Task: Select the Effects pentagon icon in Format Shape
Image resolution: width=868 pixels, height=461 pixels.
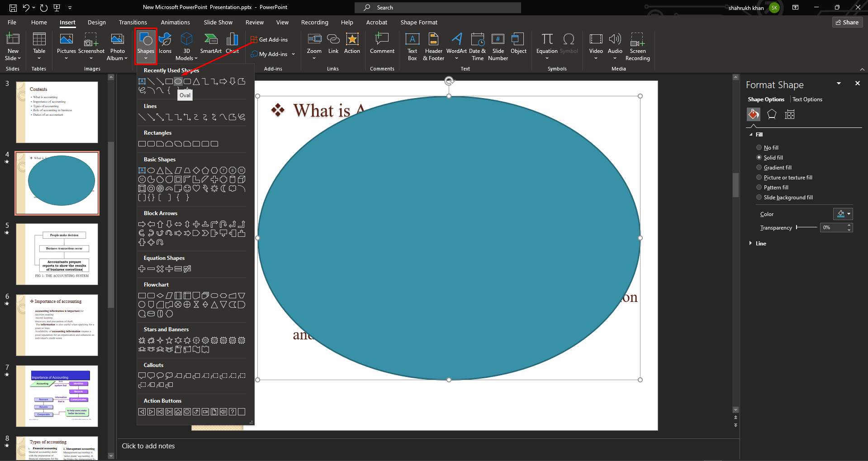Action: click(x=772, y=115)
